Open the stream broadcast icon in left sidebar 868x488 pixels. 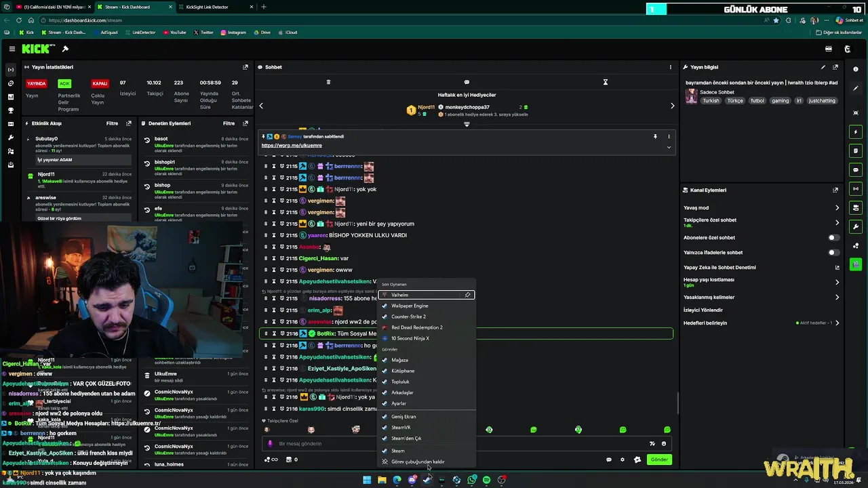[10, 70]
